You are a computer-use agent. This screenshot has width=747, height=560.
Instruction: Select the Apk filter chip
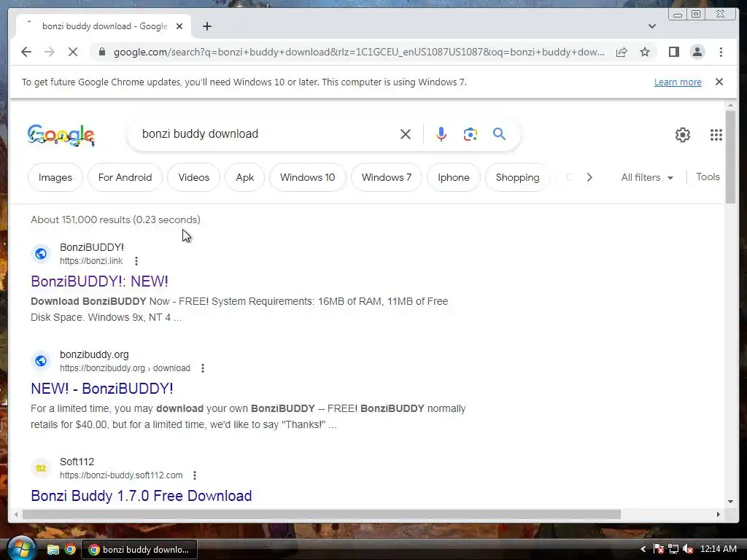[244, 177]
